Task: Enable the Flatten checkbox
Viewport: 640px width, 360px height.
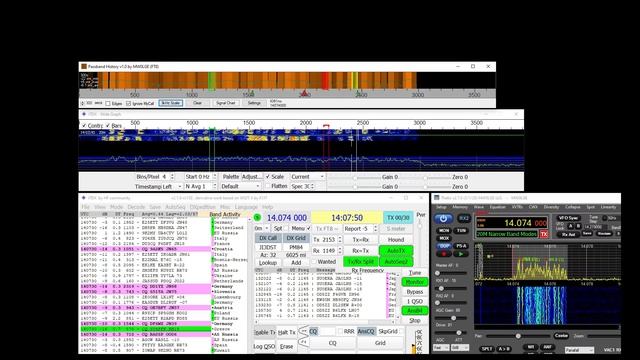Action: [268, 186]
